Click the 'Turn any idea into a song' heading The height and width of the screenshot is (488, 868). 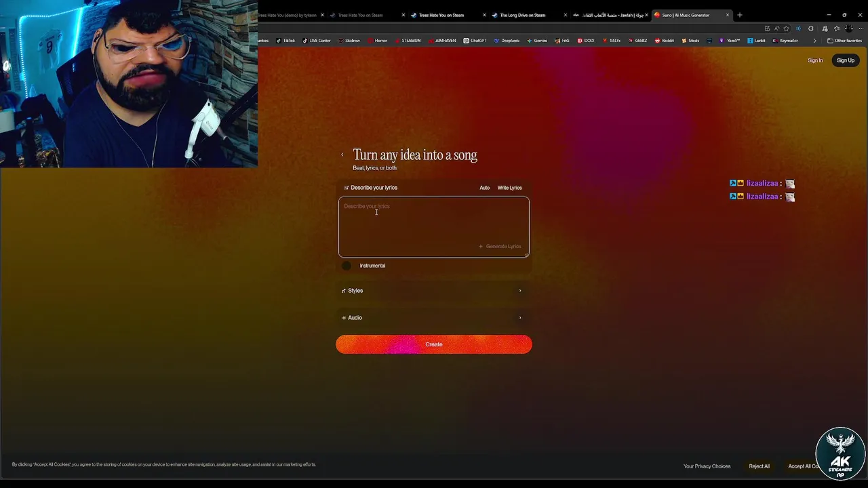[x=415, y=155]
